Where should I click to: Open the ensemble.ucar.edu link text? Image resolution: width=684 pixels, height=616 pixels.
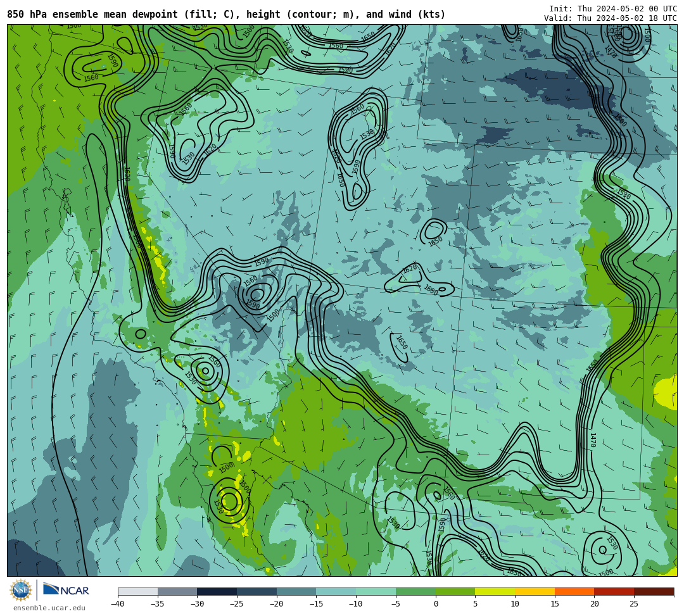coord(49,608)
